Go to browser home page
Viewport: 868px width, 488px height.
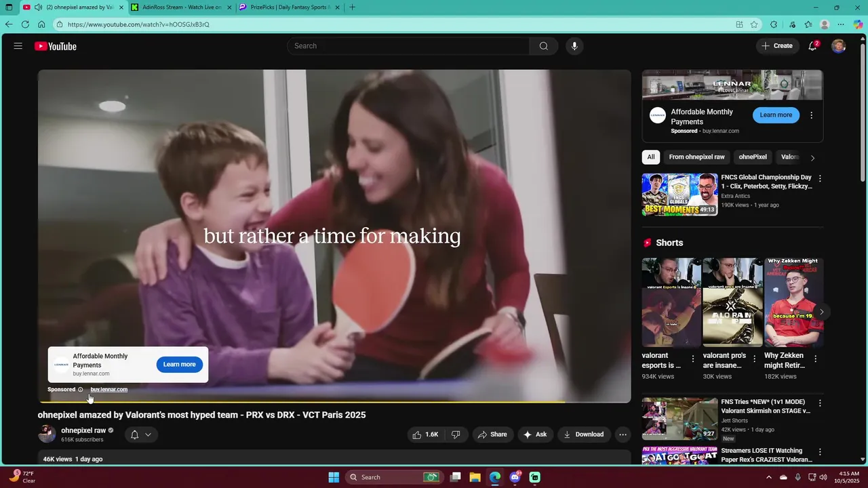pos(41,24)
